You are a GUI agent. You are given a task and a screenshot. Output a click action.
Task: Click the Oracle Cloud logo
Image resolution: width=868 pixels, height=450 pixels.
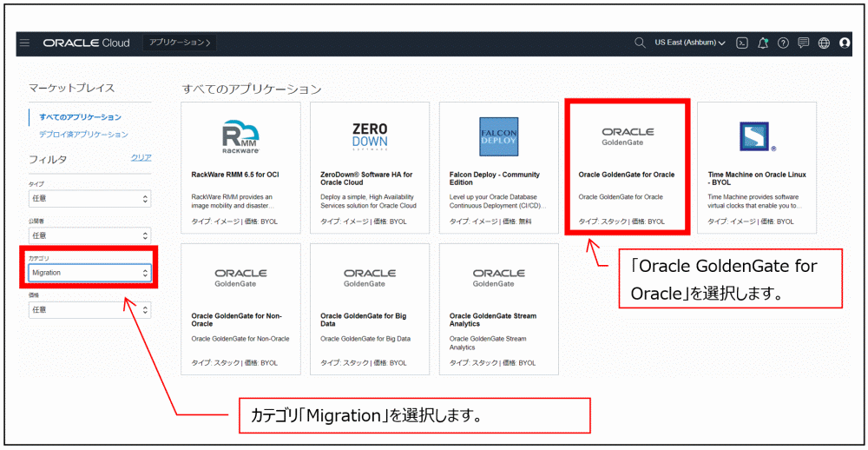[86, 43]
